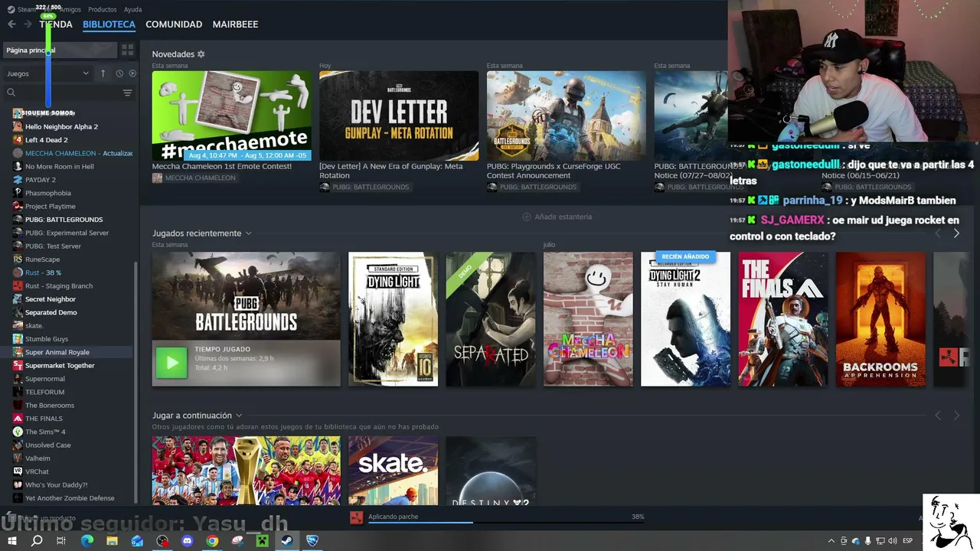Open the Ayuda menu
The height and width of the screenshot is (551, 980).
[132, 9]
